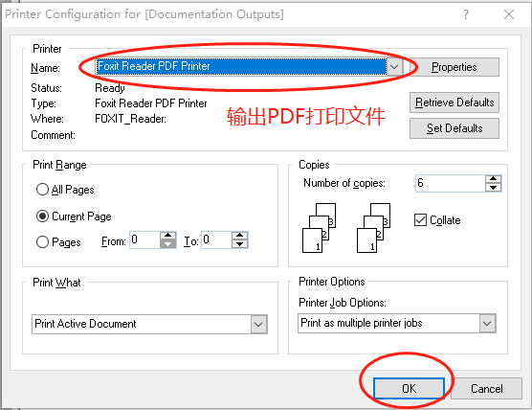Close the Printer Configuration dialog

(x=509, y=14)
